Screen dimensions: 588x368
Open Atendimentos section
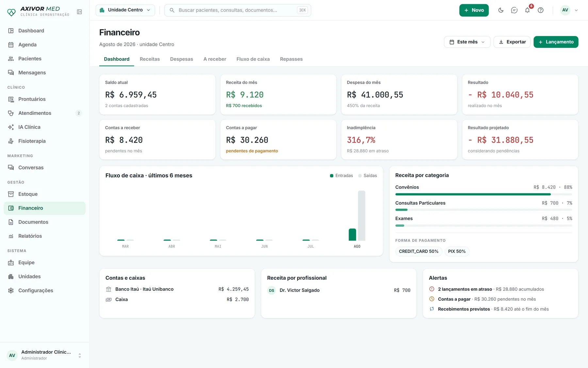pos(44,113)
